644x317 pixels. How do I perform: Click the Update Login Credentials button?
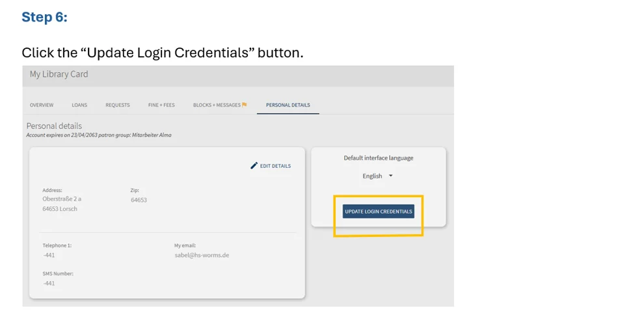click(x=378, y=212)
